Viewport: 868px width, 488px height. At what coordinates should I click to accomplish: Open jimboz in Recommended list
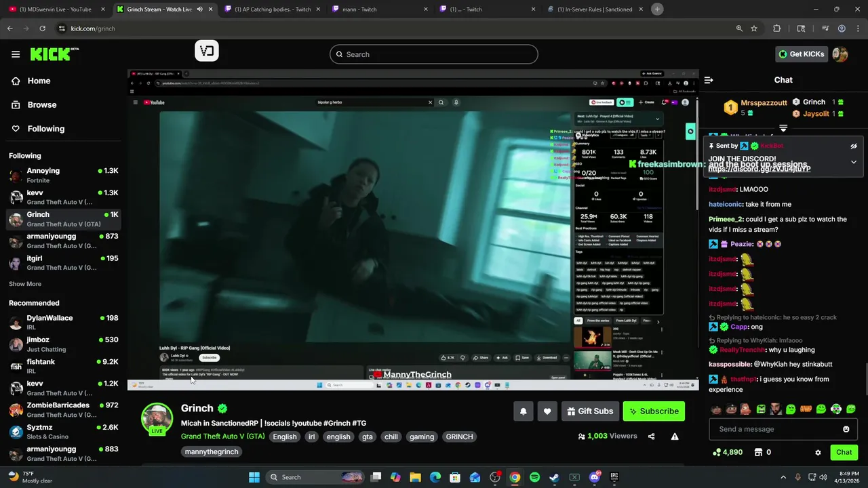click(x=63, y=344)
